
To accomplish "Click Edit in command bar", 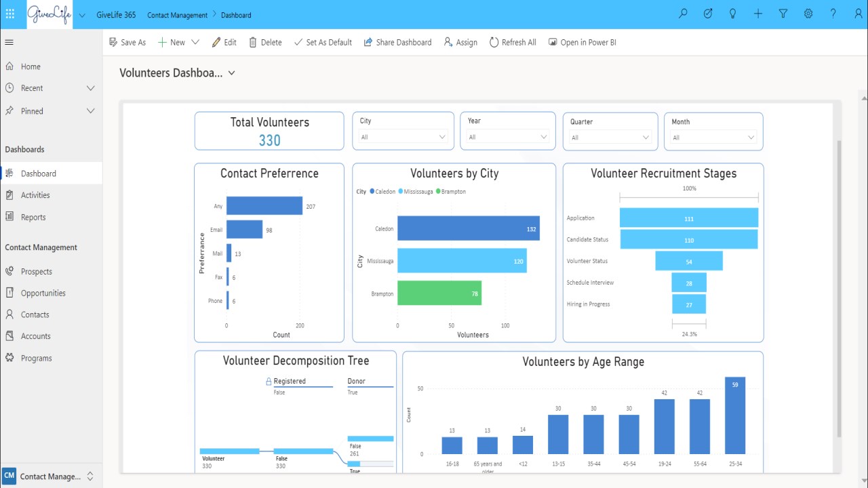I will (x=224, y=42).
